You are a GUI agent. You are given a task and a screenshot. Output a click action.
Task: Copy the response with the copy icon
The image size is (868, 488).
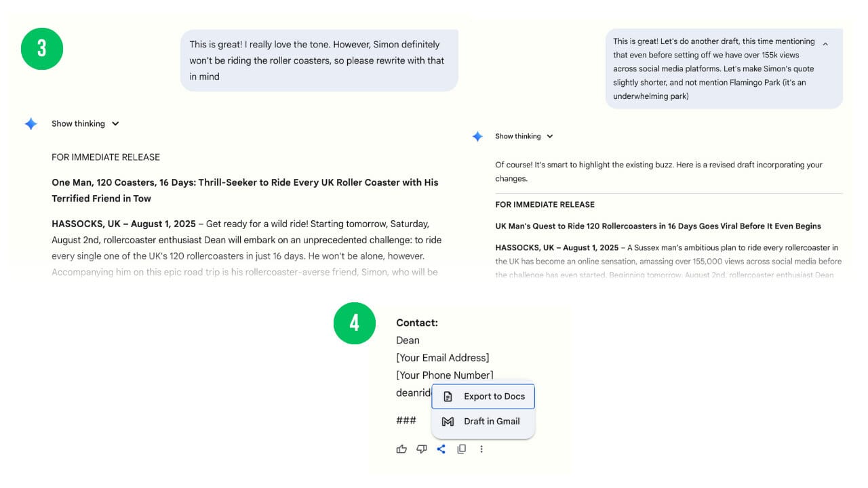(462, 449)
